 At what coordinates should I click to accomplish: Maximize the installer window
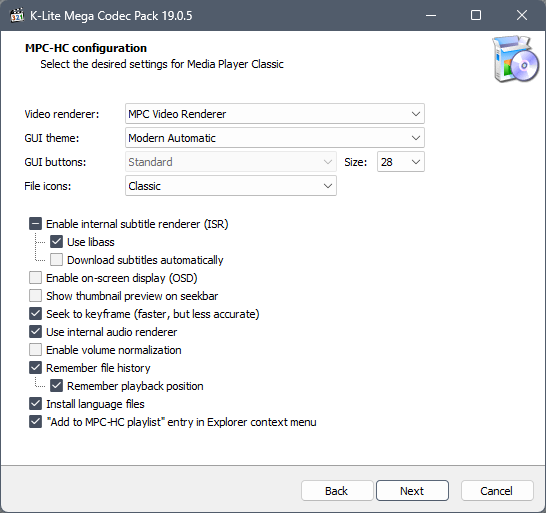[476, 16]
